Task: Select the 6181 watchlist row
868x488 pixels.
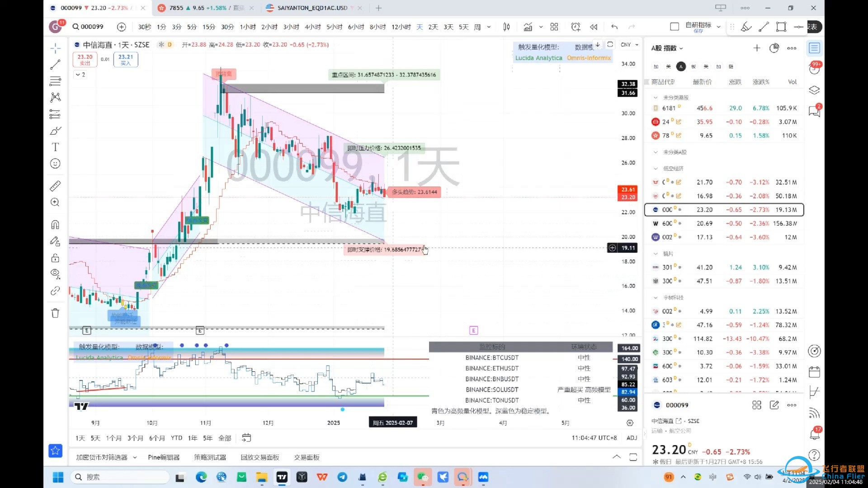Action: pyautogui.click(x=724, y=108)
